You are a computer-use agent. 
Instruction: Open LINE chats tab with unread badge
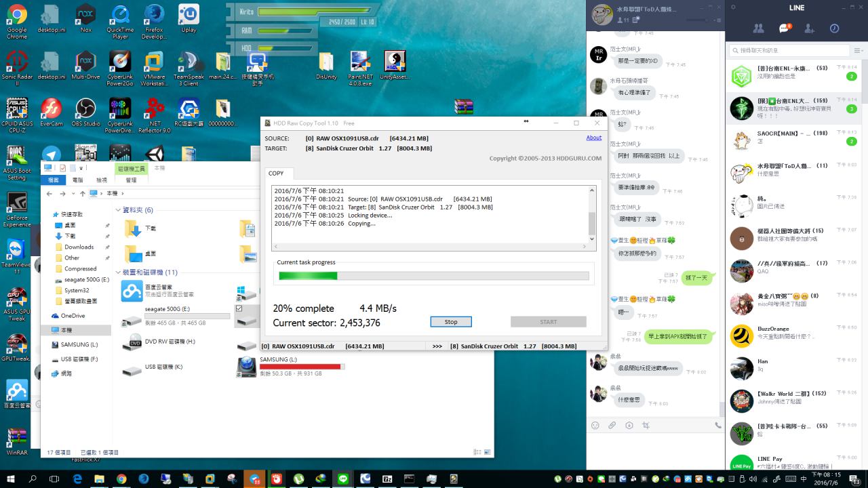pyautogui.click(x=784, y=28)
